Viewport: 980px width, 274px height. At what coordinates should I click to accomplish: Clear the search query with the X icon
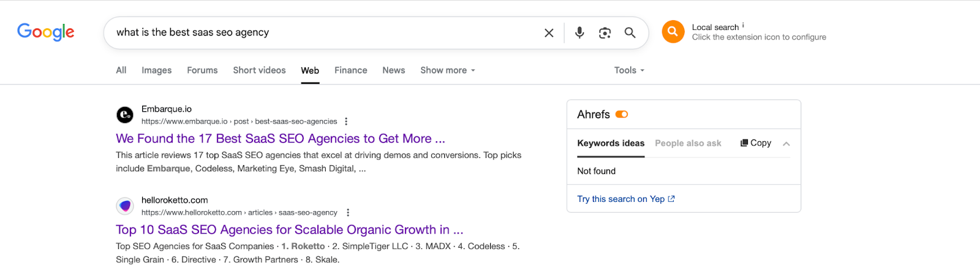549,33
